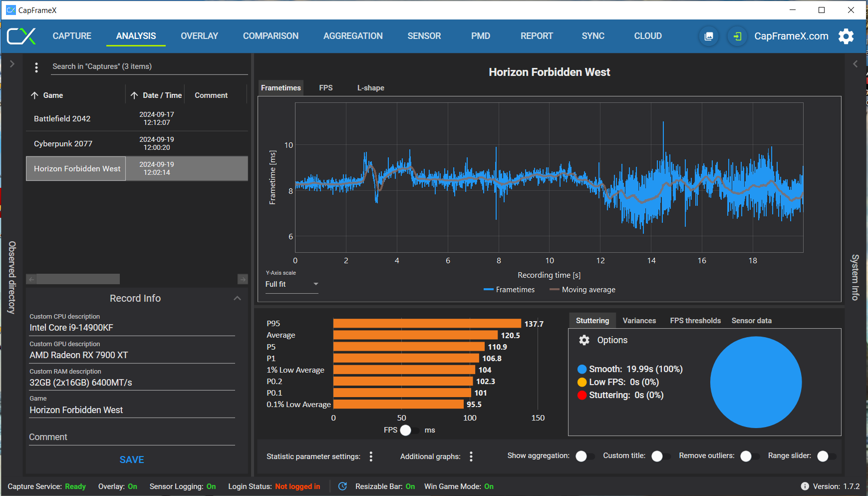The height and width of the screenshot is (496, 868).
Task: Select the Battlefield 2042 capture row
Action: (137, 119)
